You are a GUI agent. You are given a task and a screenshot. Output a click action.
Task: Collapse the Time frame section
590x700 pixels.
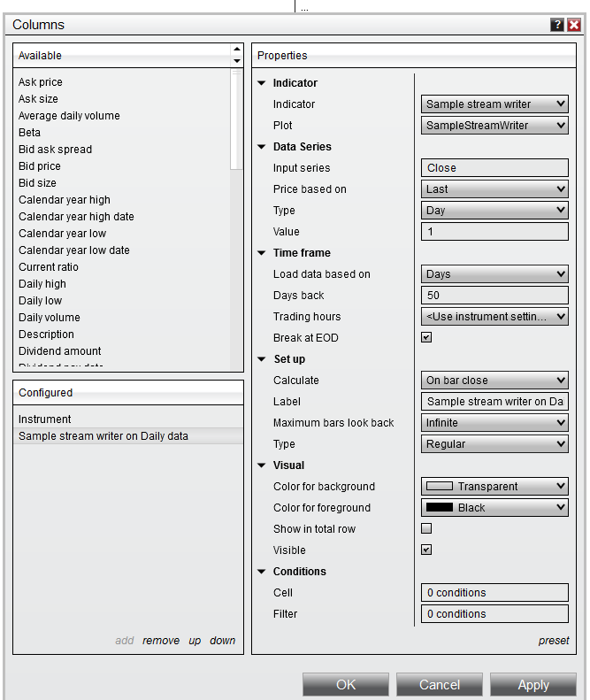tap(262, 253)
